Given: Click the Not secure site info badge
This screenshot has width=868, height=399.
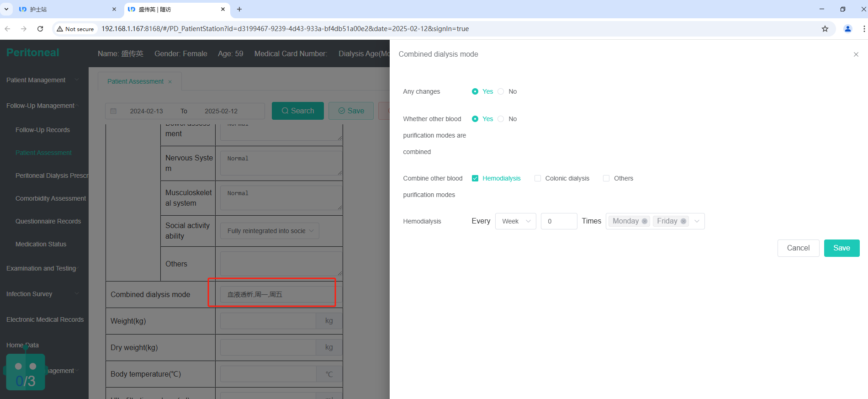Looking at the screenshot, I should coord(75,29).
